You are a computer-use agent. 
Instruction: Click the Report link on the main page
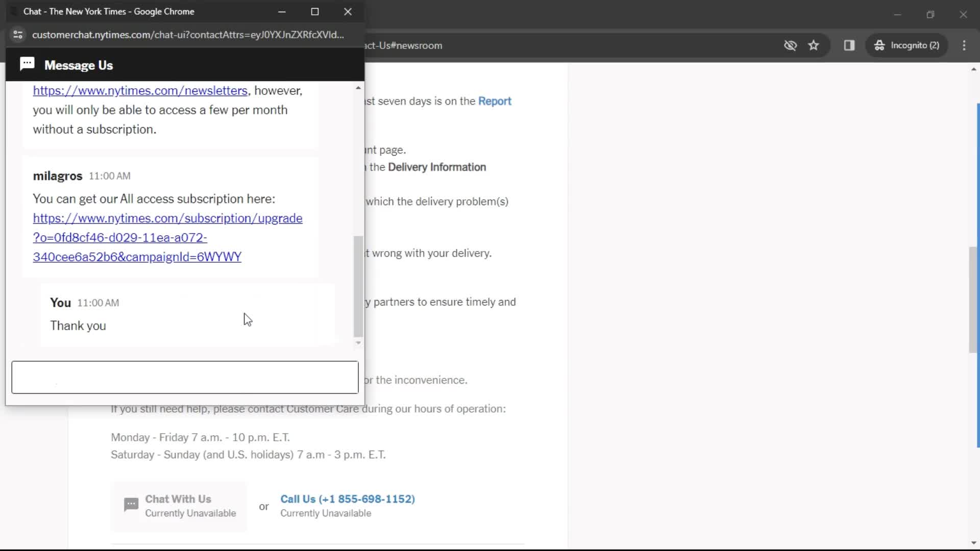coord(495,101)
